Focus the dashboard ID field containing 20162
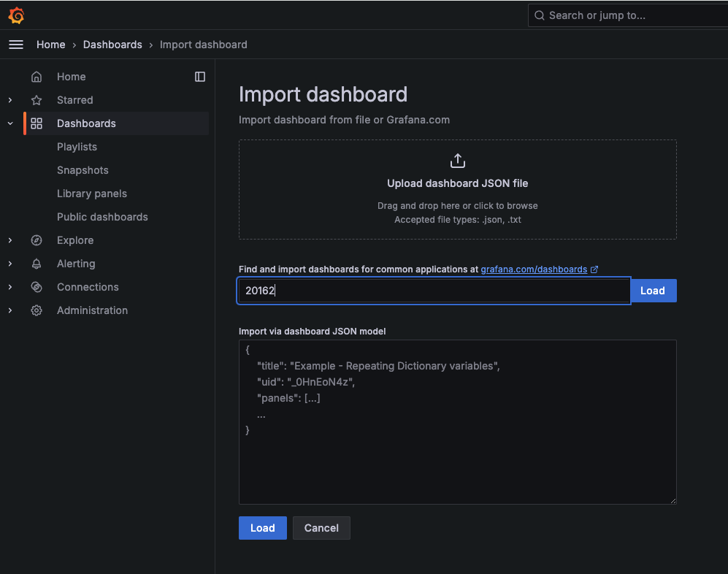This screenshot has height=574, width=728. click(x=434, y=291)
